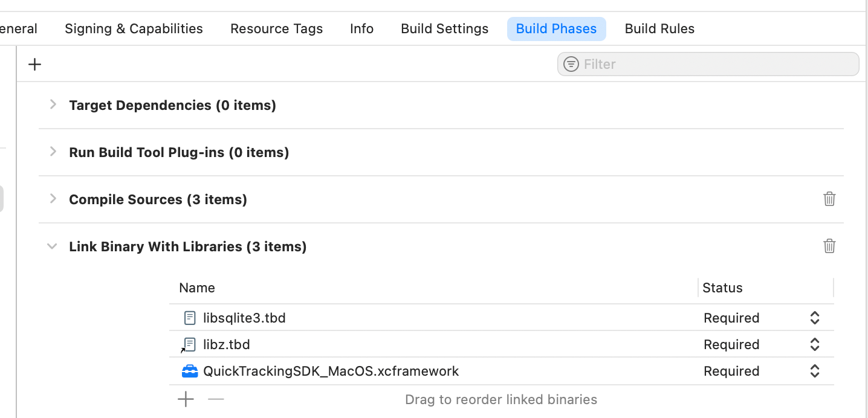Switch to the Build Rules tab
The image size is (868, 418).
pos(659,29)
